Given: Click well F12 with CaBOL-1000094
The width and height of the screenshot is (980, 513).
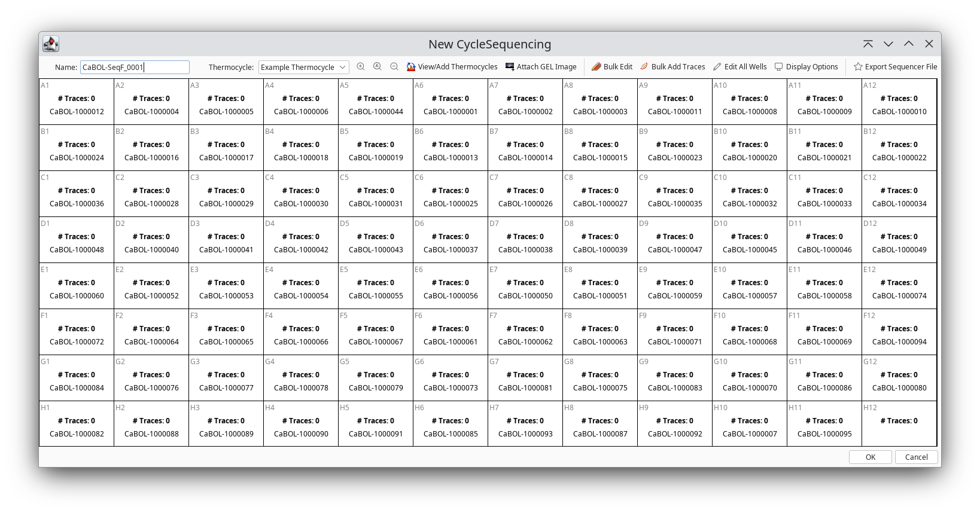Looking at the screenshot, I should (899, 332).
